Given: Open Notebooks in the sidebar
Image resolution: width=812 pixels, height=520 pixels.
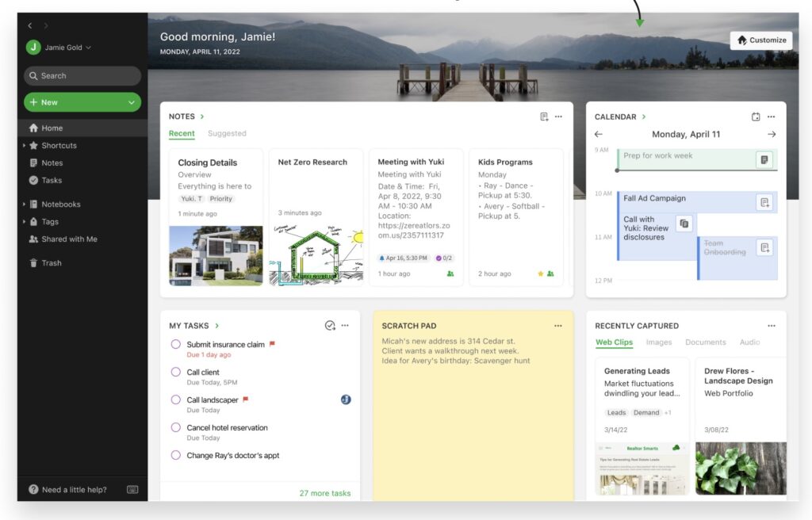Looking at the screenshot, I should click(61, 204).
